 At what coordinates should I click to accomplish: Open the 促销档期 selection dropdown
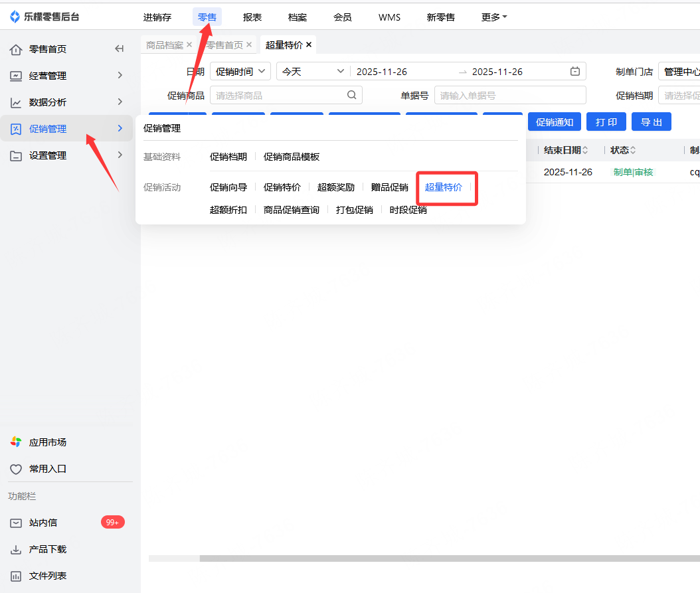tap(679, 95)
